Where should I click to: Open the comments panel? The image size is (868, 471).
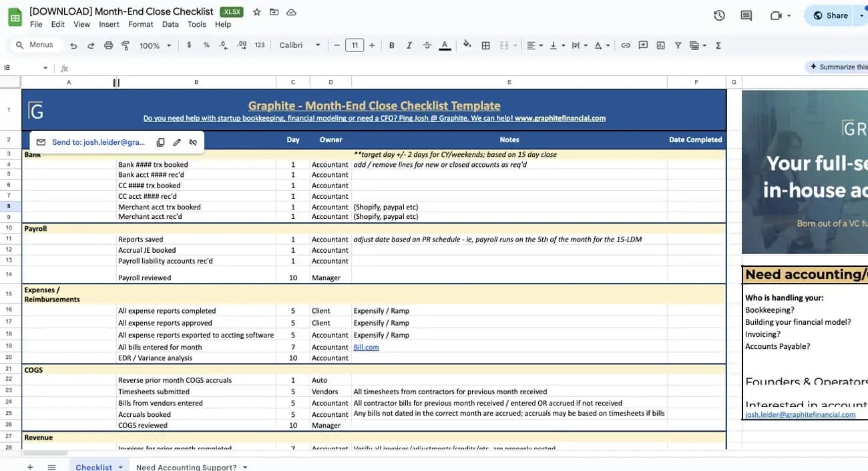[746, 15]
